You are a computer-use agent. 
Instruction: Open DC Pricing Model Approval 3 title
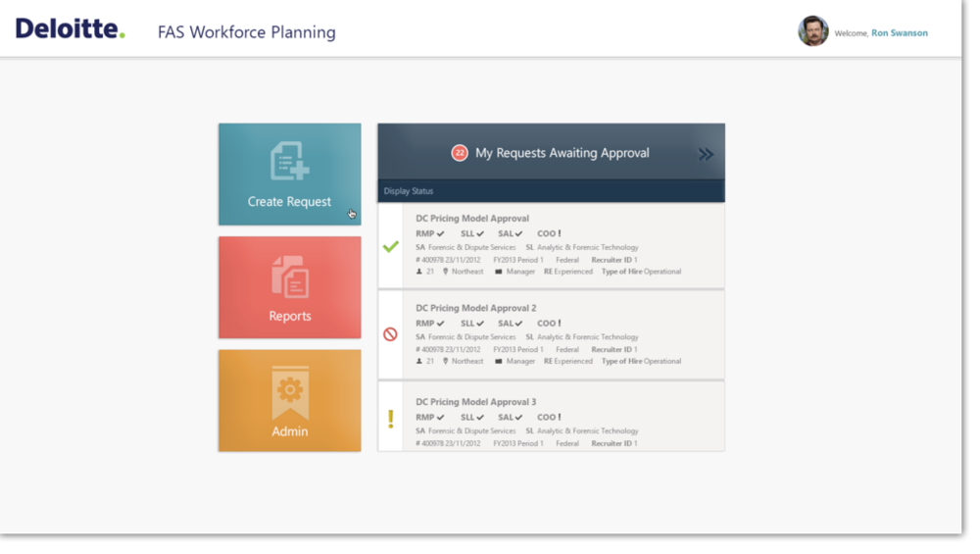(x=475, y=402)
